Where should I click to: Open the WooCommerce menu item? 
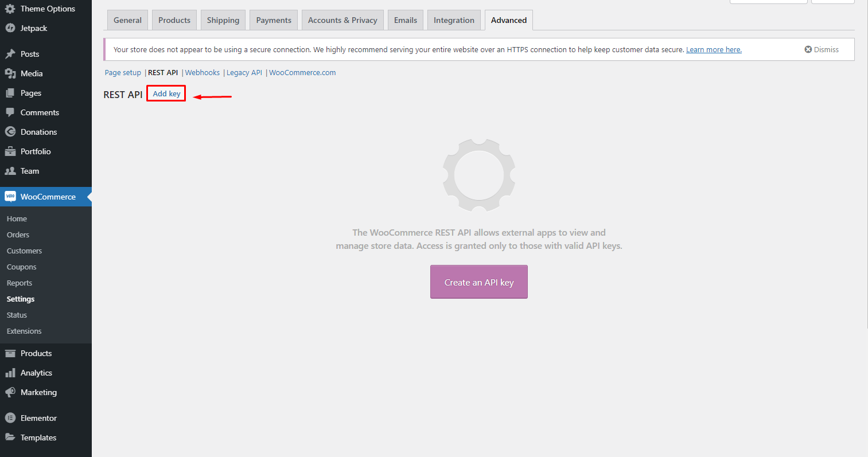pos(46,197)
